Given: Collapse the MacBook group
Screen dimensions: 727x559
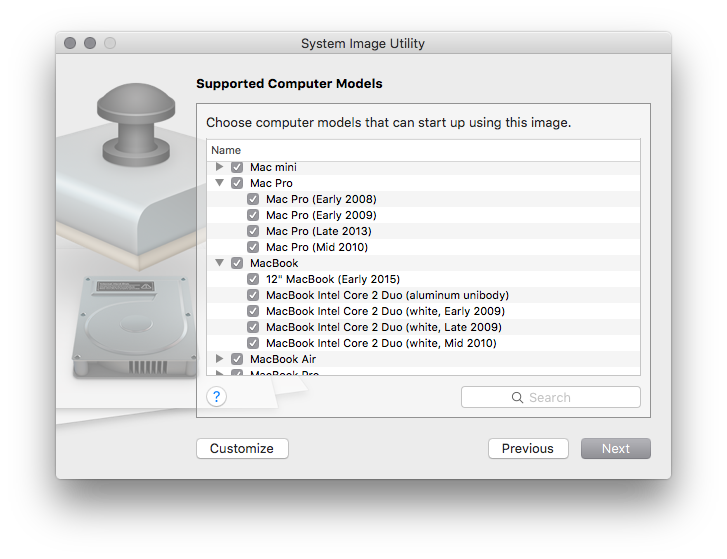Looking at the screenshot, I should click(220, 263).
